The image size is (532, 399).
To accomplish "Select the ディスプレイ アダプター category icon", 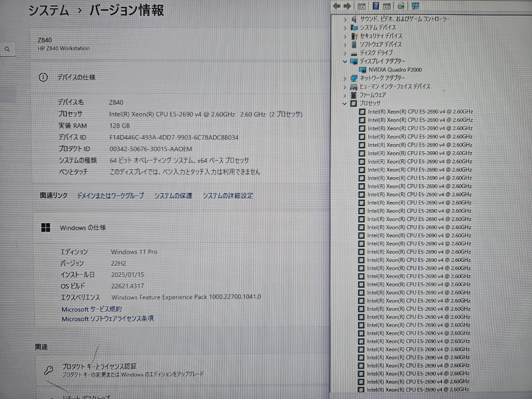I will coord(354,61).
